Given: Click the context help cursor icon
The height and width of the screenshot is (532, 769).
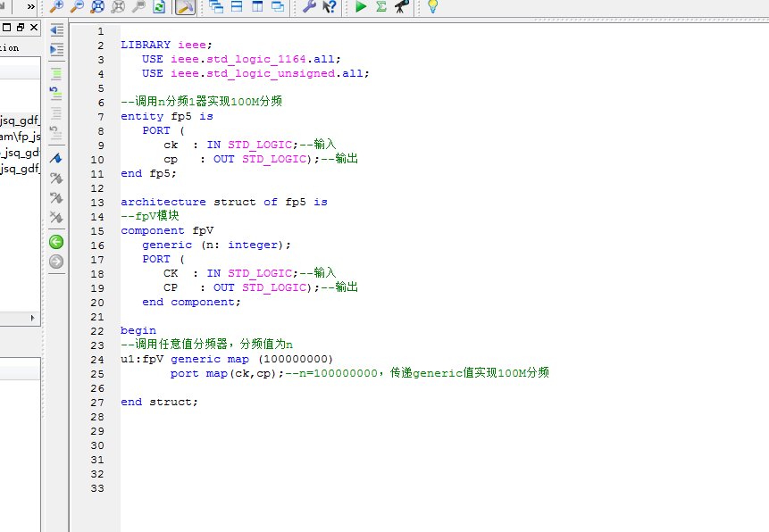Looking at the screenshot, I should (x=330, y=7).
